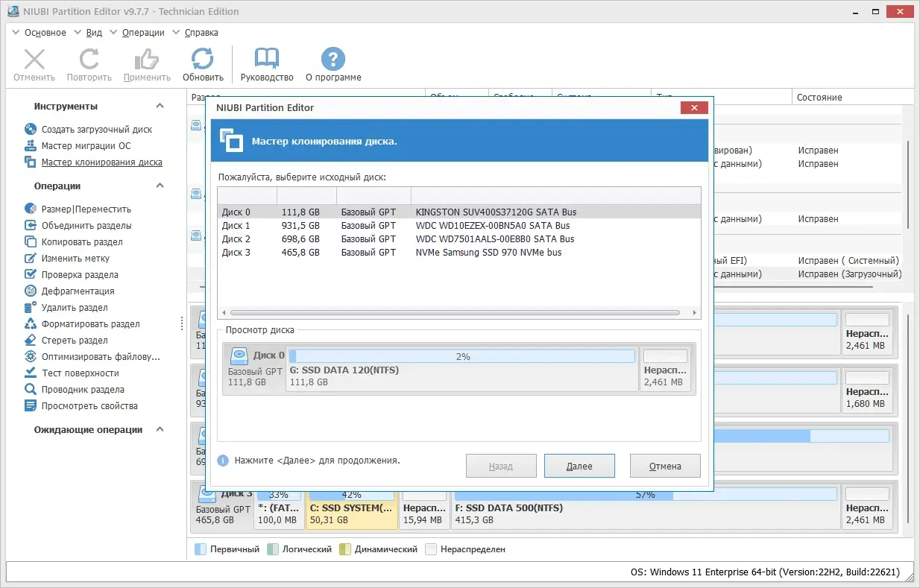The height and width of the screenshot is (588, 920).
Task: Click the Диск 0 drive icon in preview
Action: coord(239,355)
